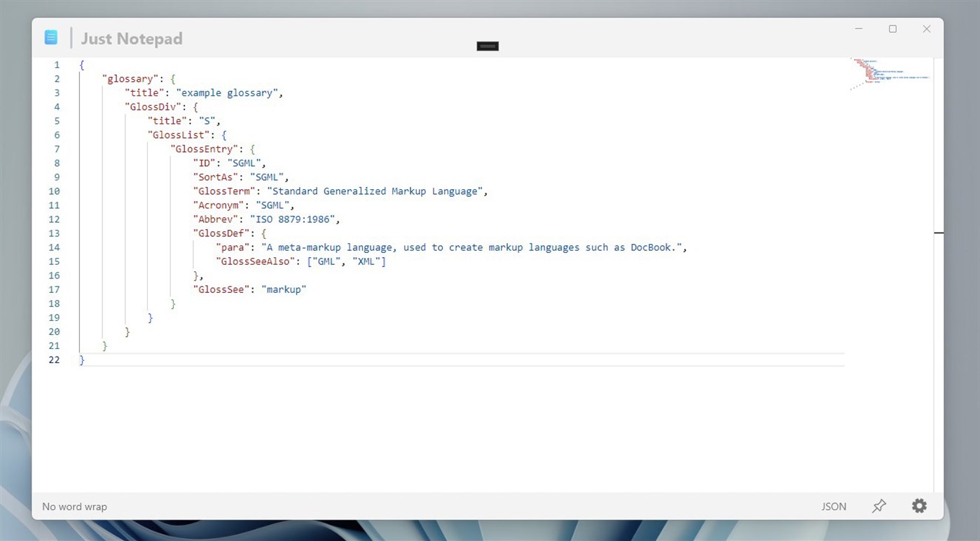The image size is (980, 541).
Task: Open the settings gear in status bar
Action: pyautogui.click(x=919, y=505)
